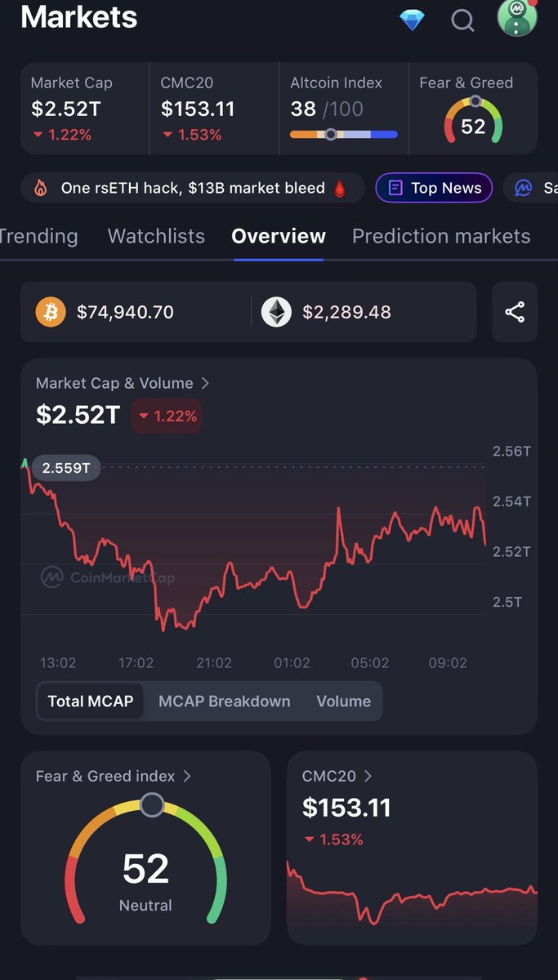
Task: Switch chart to Volume view
Action: (343, 702)
